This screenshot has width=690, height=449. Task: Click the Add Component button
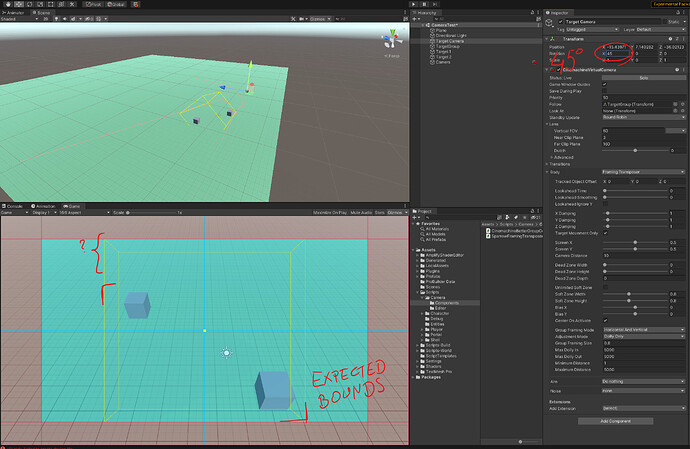pos(616,421)
